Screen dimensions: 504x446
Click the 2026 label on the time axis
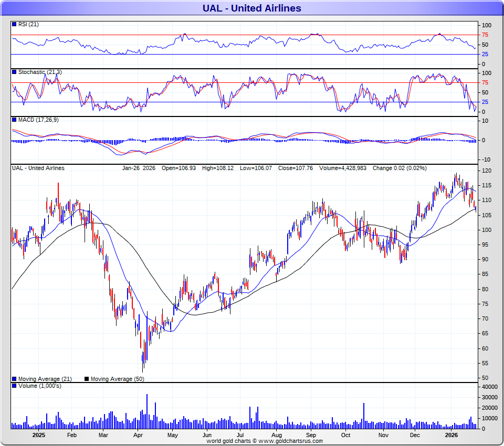pos(451,435)
